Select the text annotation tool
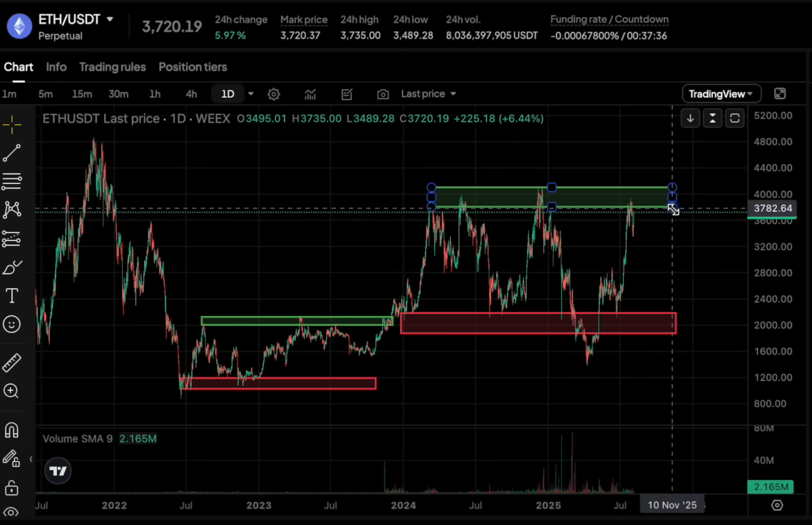The width and height of the screenshot is (812, 525). point(11,296)
